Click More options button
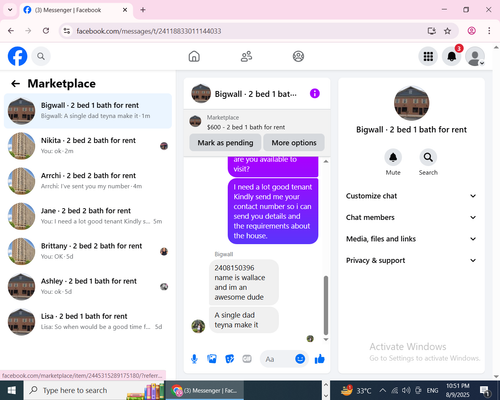This screenshot has width=500, height=400. point(294,143)
